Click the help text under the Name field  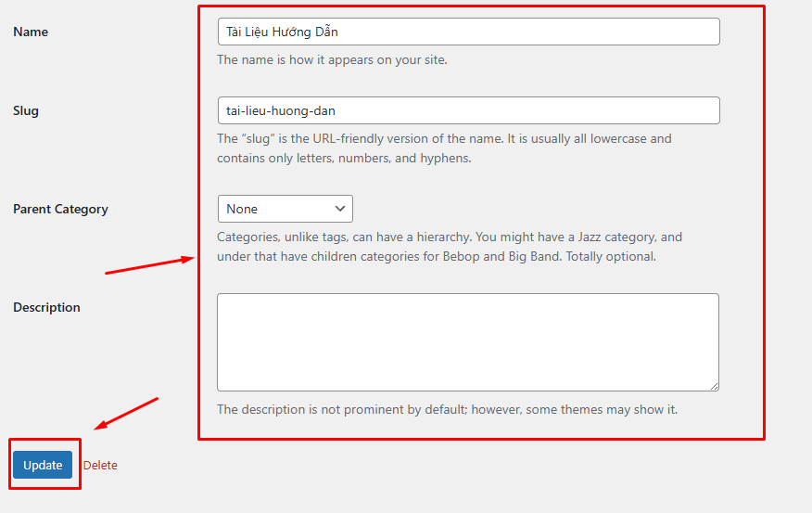coord(332,60)
